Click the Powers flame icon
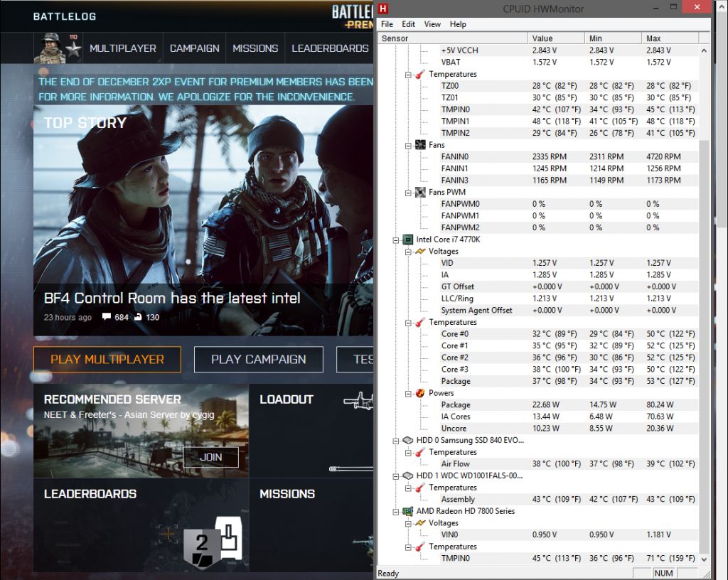 tap(420, 393)
